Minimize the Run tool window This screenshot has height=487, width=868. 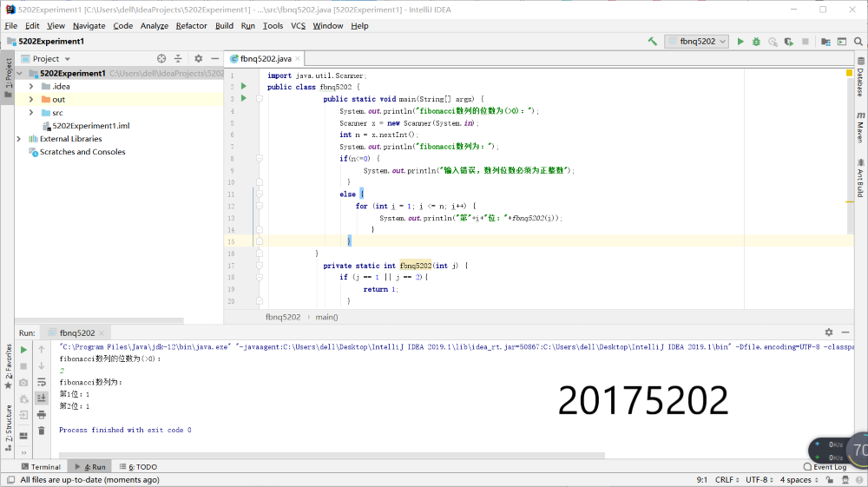tap(845, 332)
